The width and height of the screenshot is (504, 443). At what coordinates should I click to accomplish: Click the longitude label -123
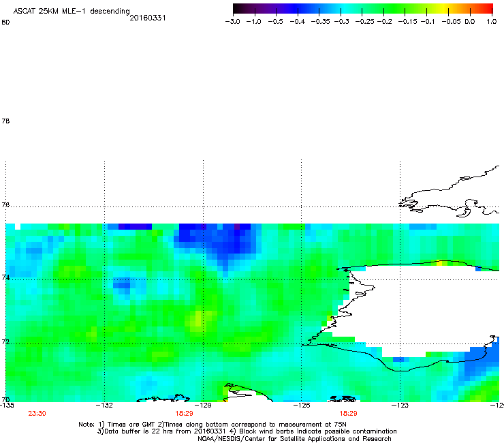click(400, 406)
